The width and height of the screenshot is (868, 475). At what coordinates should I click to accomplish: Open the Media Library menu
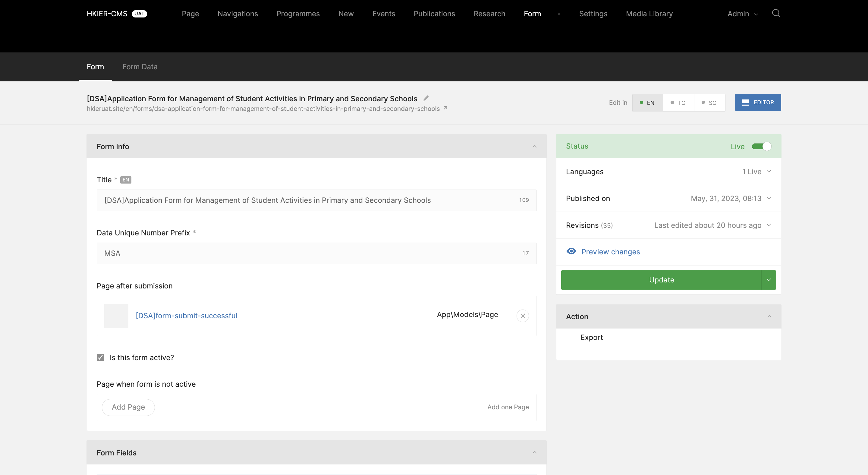click(x=649, y=14)
